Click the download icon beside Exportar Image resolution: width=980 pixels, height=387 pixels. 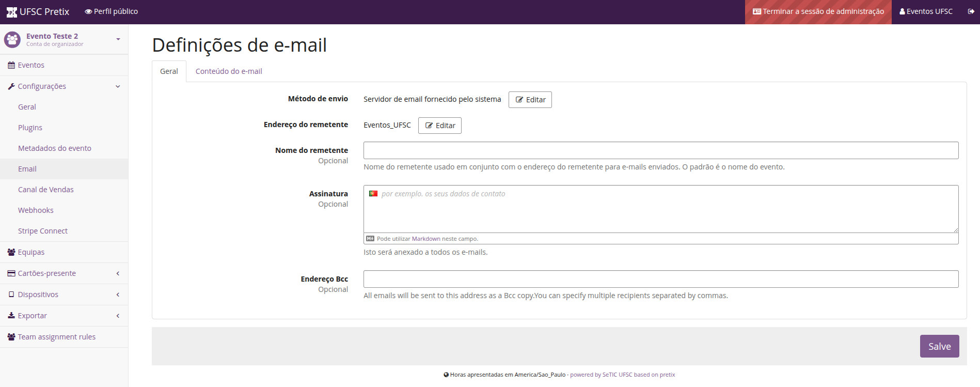[11, 316]
